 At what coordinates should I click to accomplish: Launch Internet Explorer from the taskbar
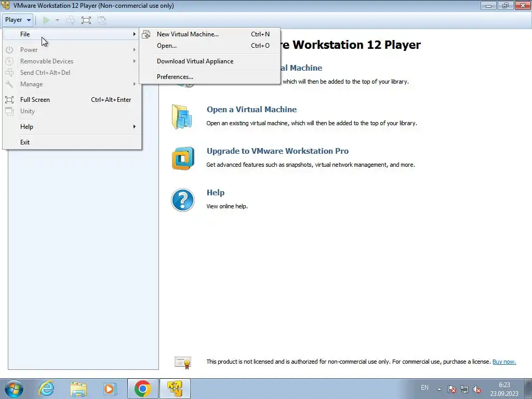coord(46,389)
